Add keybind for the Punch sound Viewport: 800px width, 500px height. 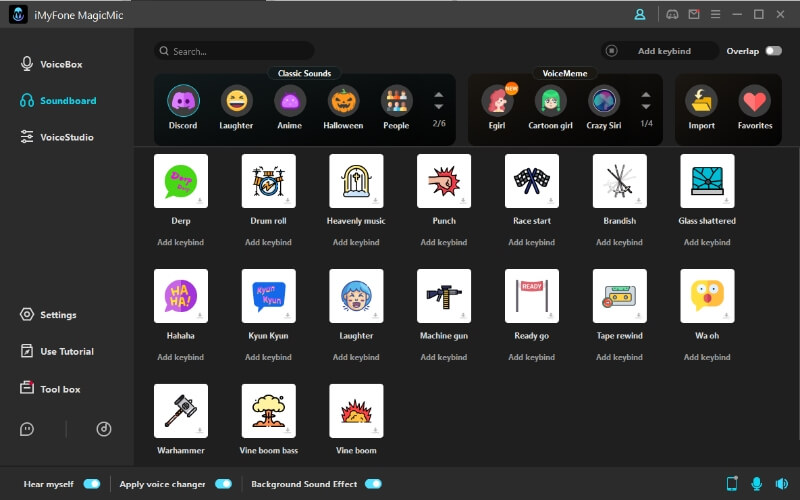[x=444, y=242]
